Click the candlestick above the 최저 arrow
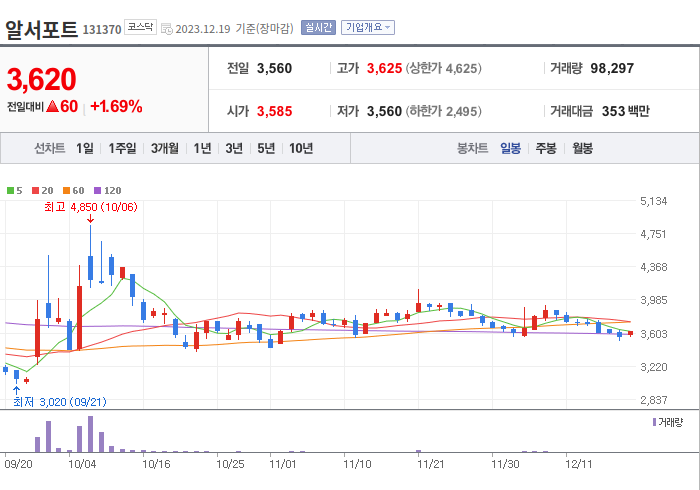This screenshot has width=700, height=490. [17, 376]
